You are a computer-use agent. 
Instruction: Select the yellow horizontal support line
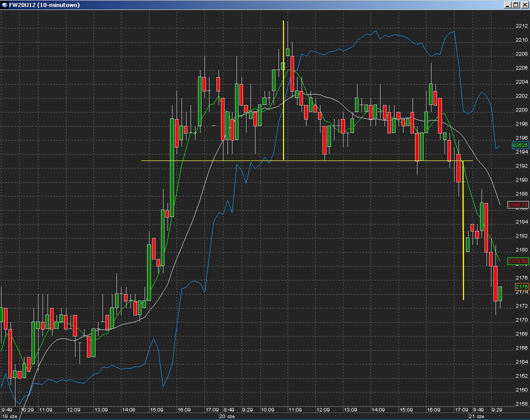[x=225, y=160]
